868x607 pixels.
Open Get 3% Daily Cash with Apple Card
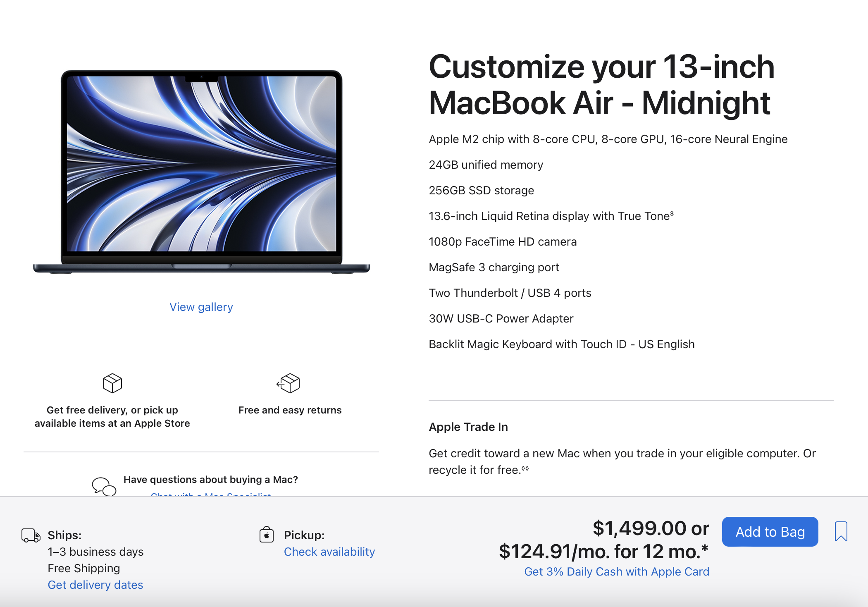pos(617,571)
